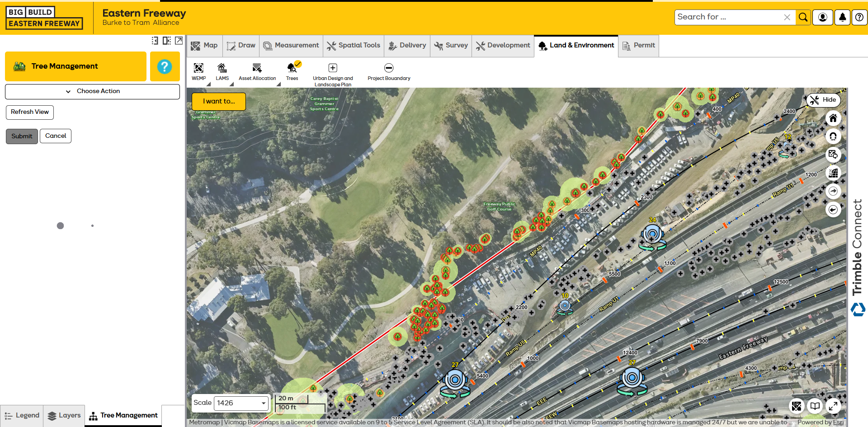Click the search magnifier button
The width and height of the screenshot is (868, 427).
click(x=803, y=17)
